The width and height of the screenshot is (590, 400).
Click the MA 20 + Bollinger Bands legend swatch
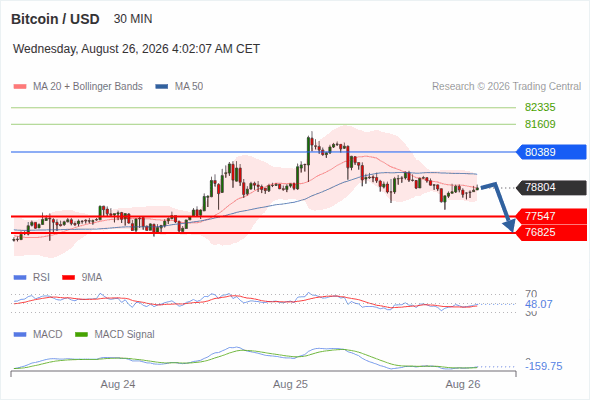click(20, 87)
